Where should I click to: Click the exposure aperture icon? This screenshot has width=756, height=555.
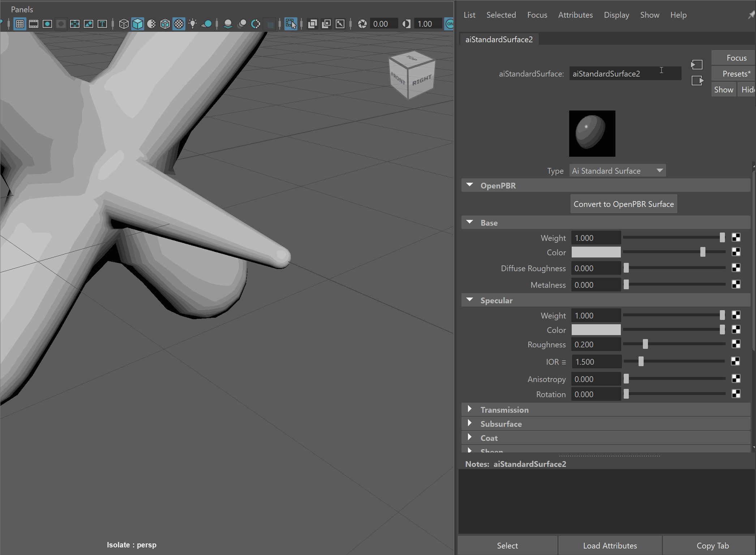362,24
